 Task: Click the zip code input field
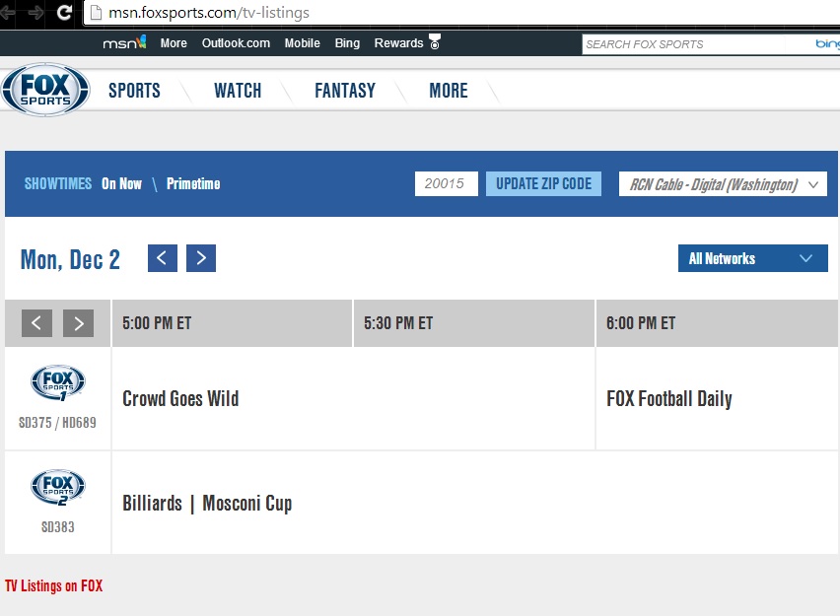446,184
